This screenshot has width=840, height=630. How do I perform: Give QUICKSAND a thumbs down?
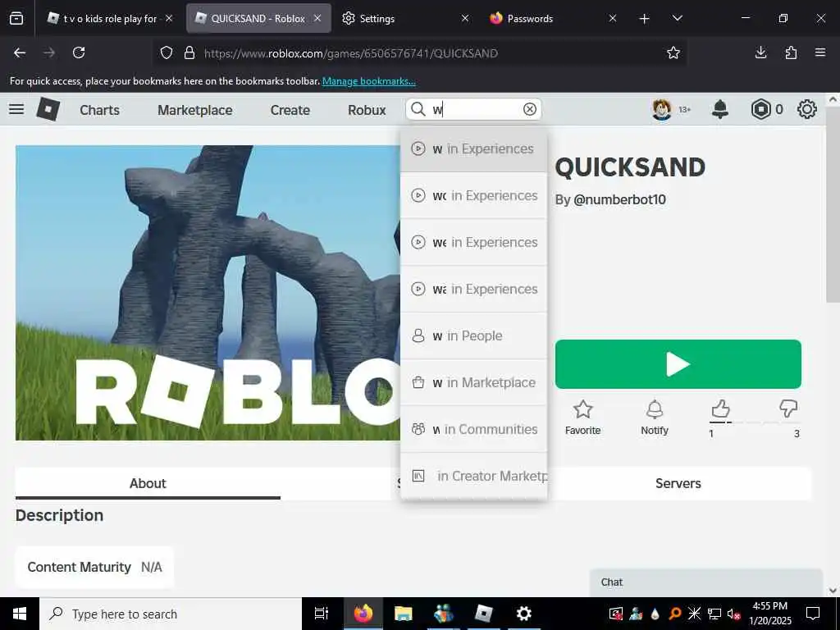tap(788, 410)
